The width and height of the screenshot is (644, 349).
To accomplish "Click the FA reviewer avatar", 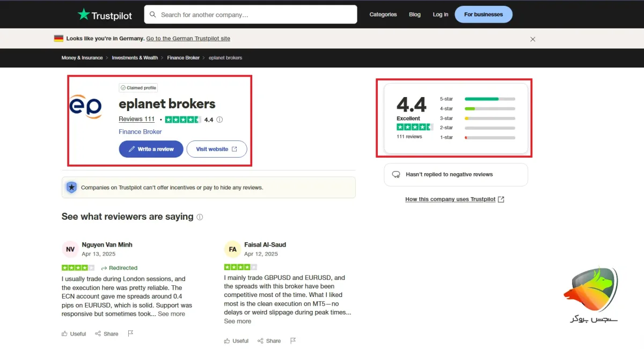I will click(x=232, y=249).
